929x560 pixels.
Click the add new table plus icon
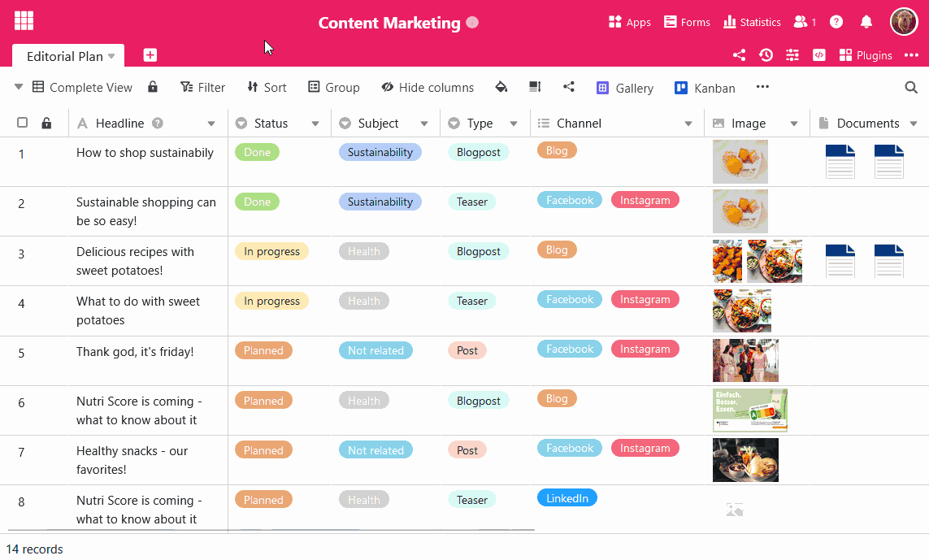coord(150,55)
